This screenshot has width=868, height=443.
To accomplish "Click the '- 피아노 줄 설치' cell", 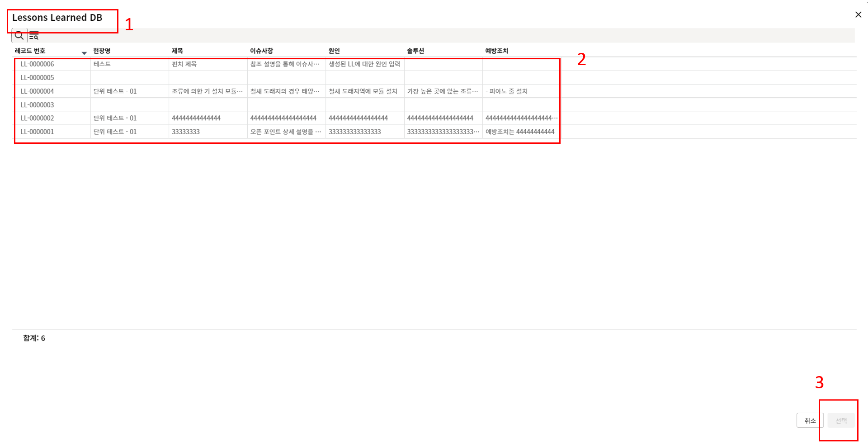I will (506, 91).
